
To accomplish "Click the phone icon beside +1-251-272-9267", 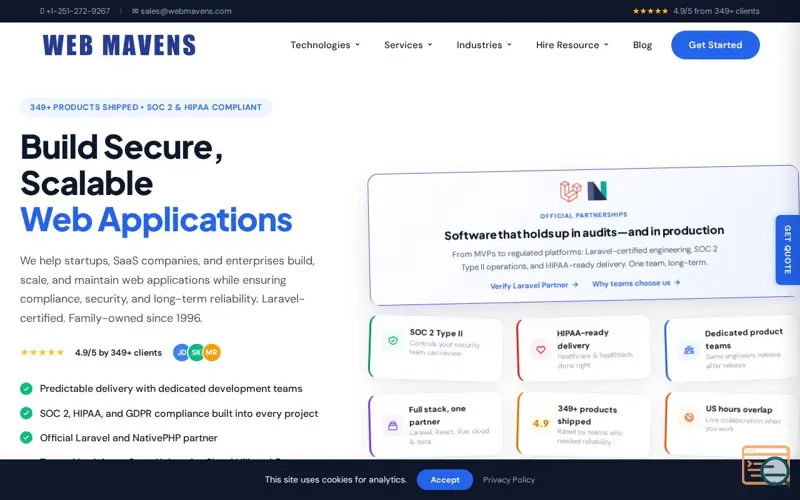I will coord(42,11).
